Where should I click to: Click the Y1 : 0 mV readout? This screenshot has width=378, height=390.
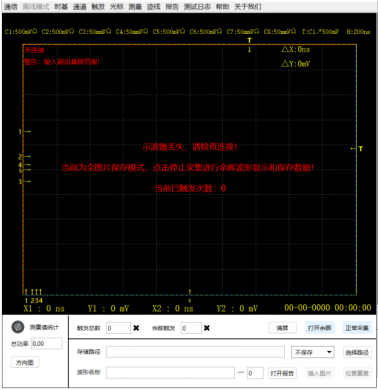108,308
